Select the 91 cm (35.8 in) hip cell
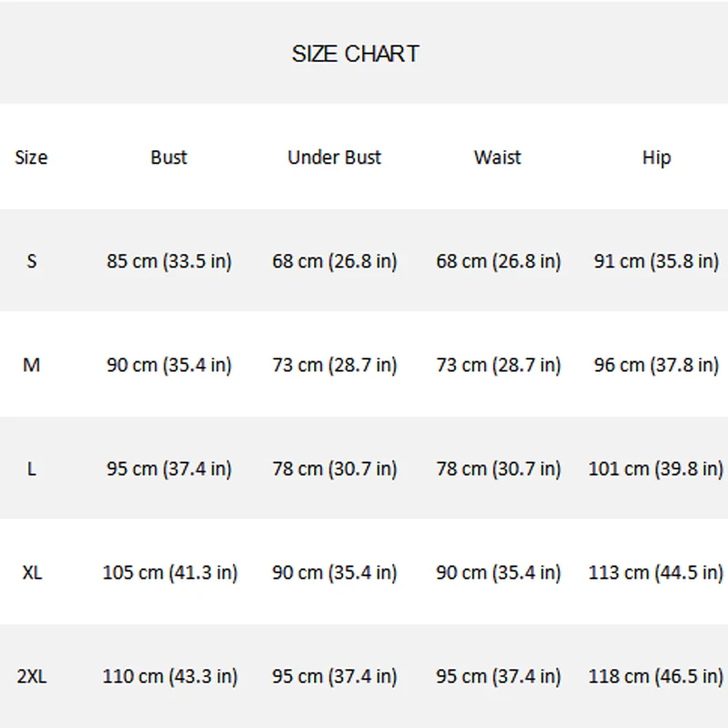Image resolution: width=728 pixels, height=728 pixels. point(656,261)
